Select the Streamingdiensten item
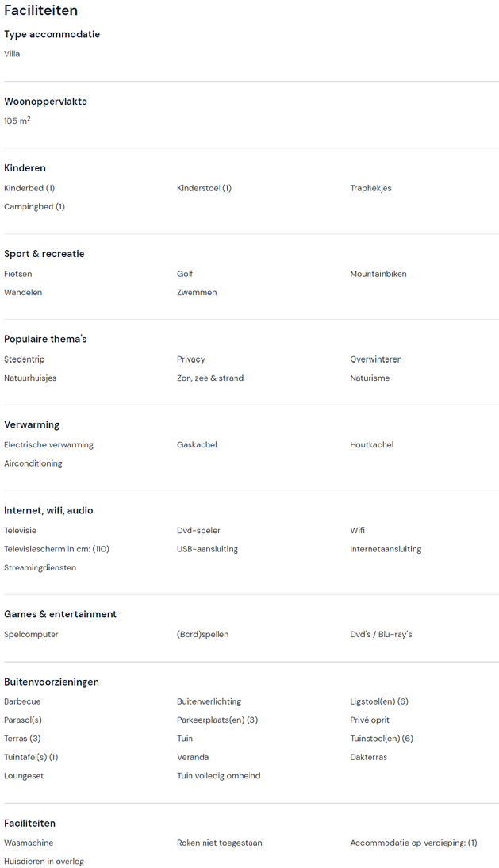The width and height of the screenshot is (499, 868). (x=40, y=567)
